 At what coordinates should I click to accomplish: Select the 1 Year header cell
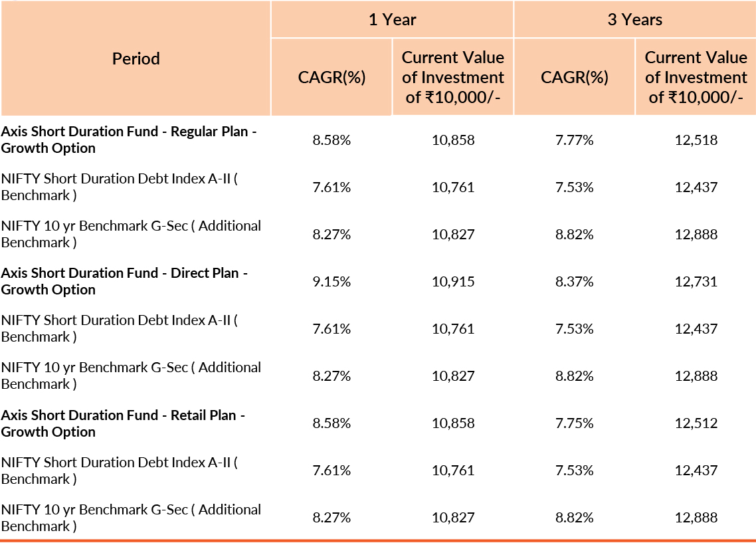pos(392,19)
